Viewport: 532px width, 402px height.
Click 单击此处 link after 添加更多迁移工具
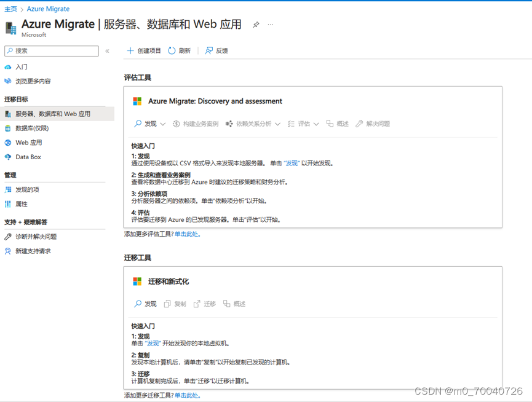pyautogui.click(x=186, y=395)
